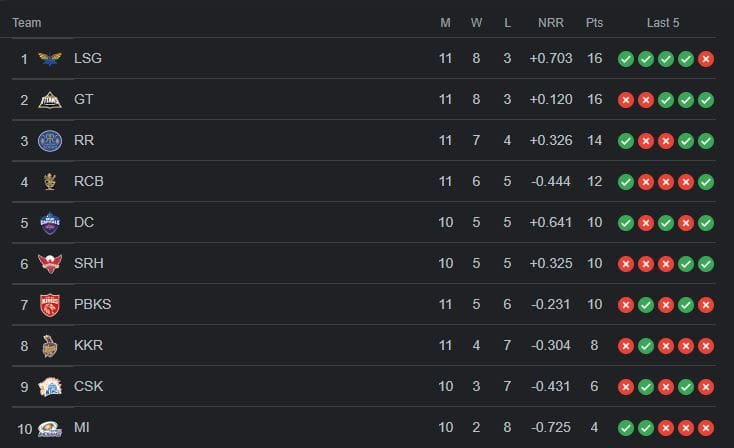Viewport: 734px width, 448px height.
Task: Click the SRH eagle logo
Action: (50, 264)
